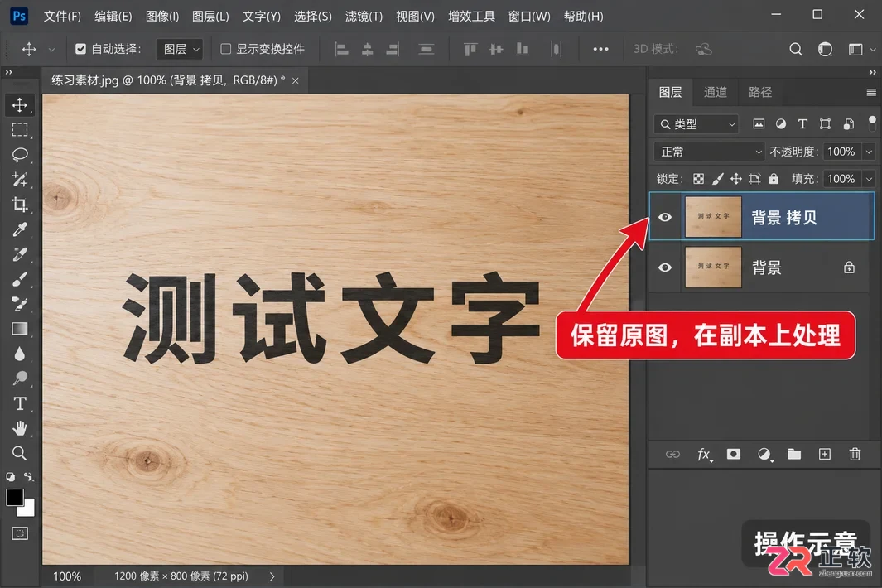Add a layer mask
Viewport: 882px width, 588px height.
coord(734,454)
